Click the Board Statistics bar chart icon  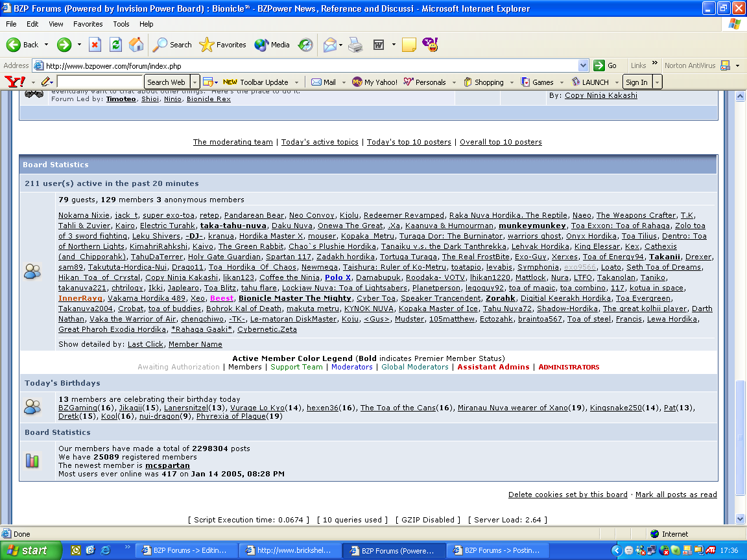(x=32, y=460)
